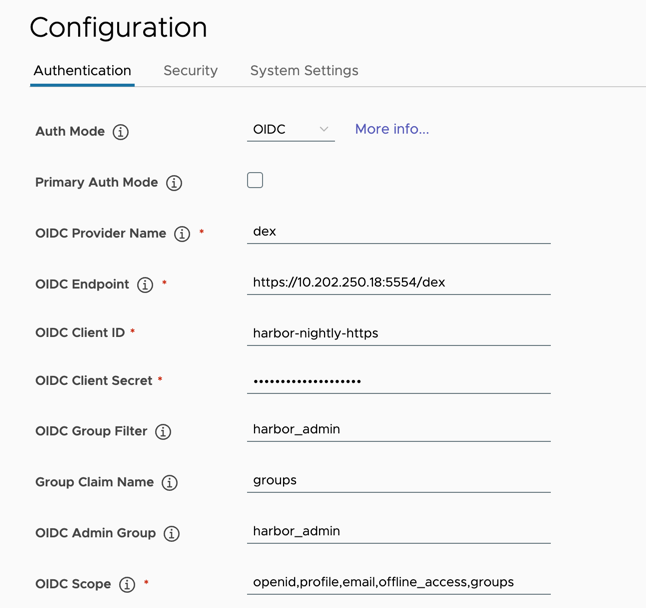Switch to the Security tab

point(190,71)
